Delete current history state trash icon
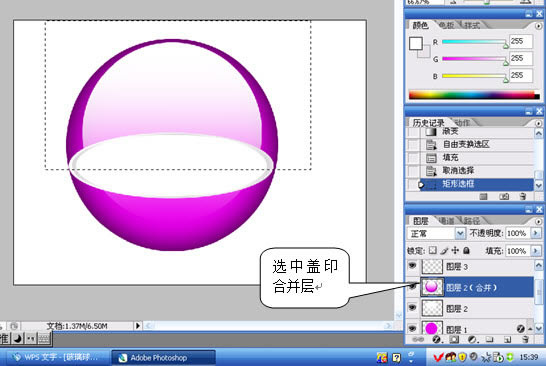Screen dimensions: 546x366 tap(522, 197)
